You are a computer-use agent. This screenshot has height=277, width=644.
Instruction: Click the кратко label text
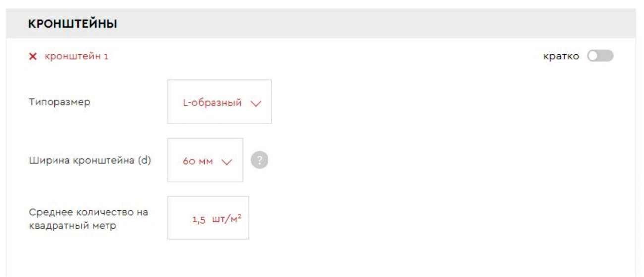[x=561, y=56]
